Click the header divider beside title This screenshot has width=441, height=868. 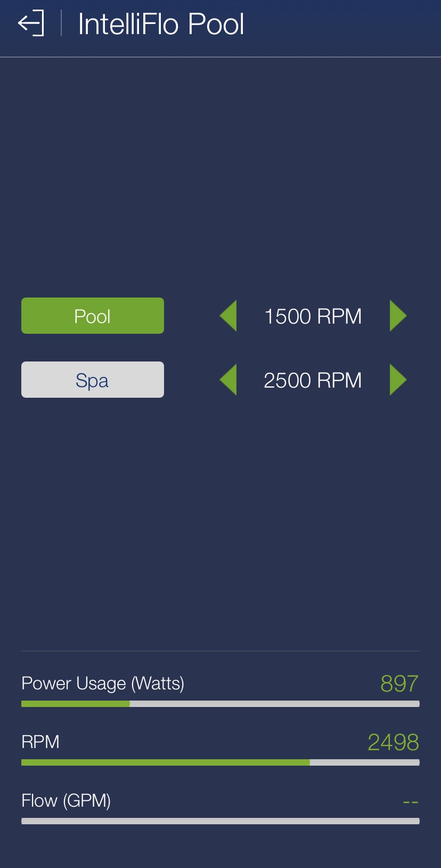(61, 23)
